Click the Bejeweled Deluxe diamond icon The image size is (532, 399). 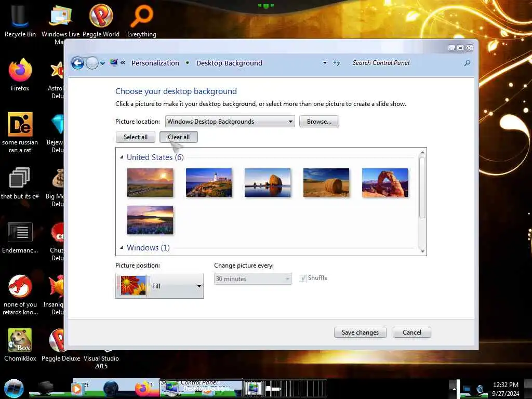[x=57, y=132]
